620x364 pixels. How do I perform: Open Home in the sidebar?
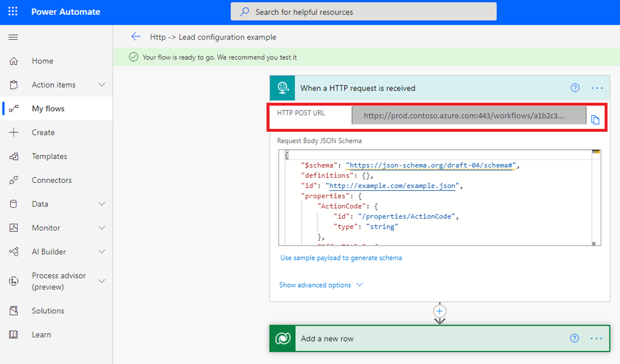tap(43, 61)
